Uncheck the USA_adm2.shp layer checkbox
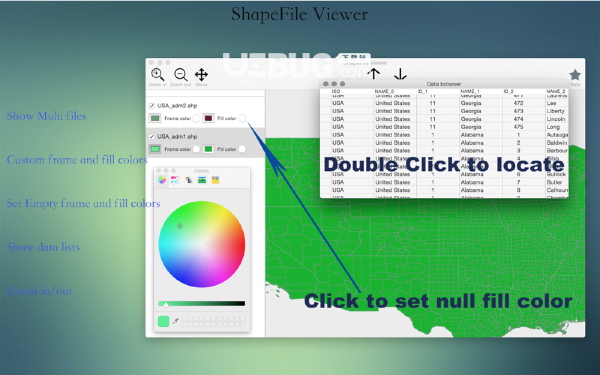 [x=152, y=106]
